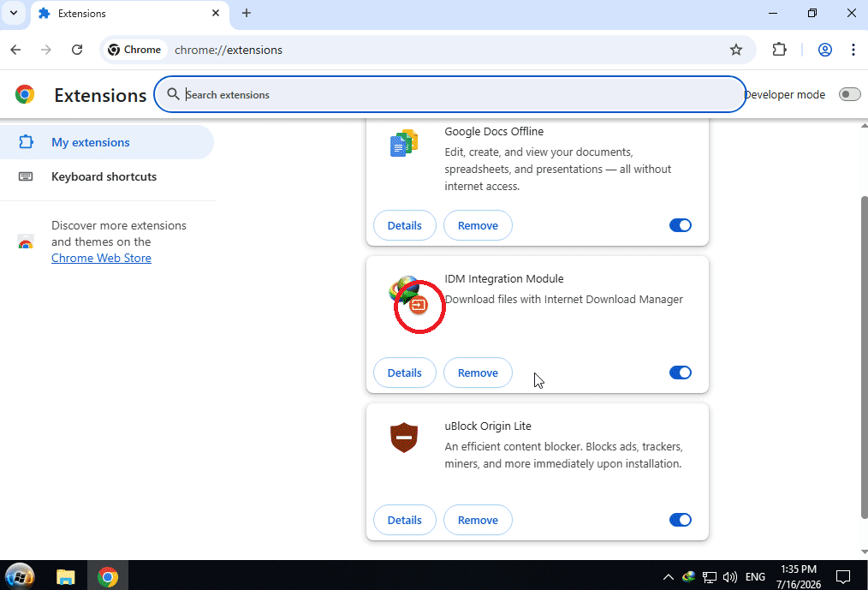This screenshot has width=868, height=590.
Task: Switch off the uBlock Origin Lite toggle
Action: click(681, 520)
